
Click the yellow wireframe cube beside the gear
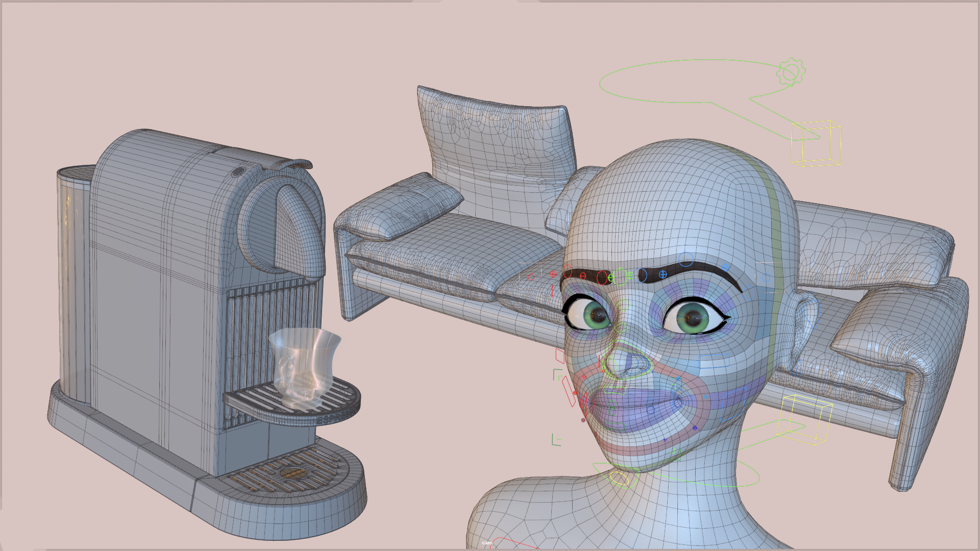point(816,143)
